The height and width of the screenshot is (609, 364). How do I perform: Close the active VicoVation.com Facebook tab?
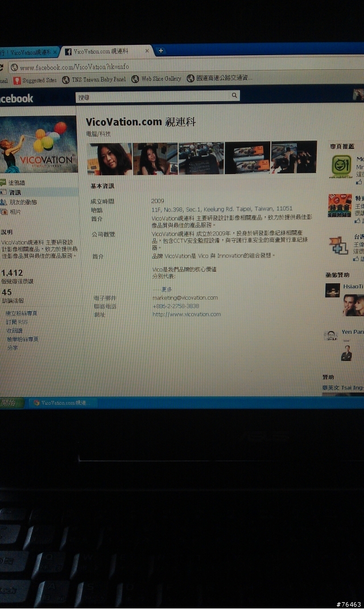[147, 51]
